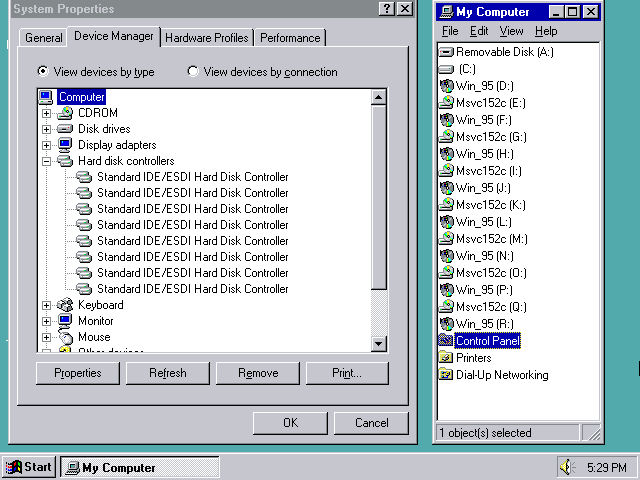Image resolution: width=640 pixels, height=480 pixels.
Task: Select the Computer root node icon
Action: tap(46, 97)
